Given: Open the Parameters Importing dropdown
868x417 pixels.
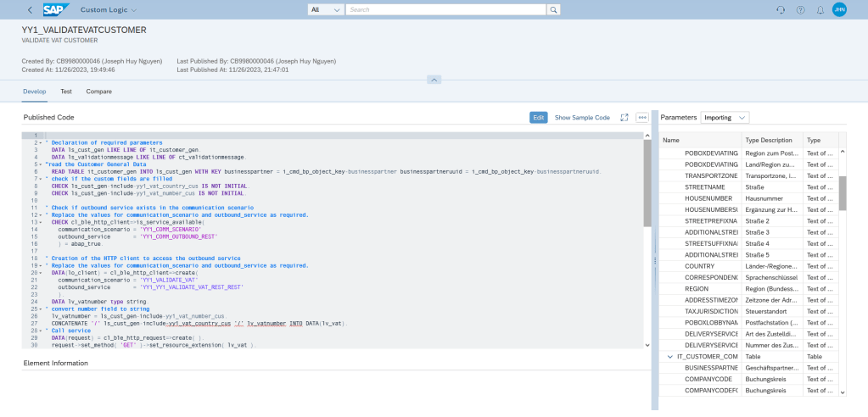Looking at the screenshot, I should click(x=725, y=117).
